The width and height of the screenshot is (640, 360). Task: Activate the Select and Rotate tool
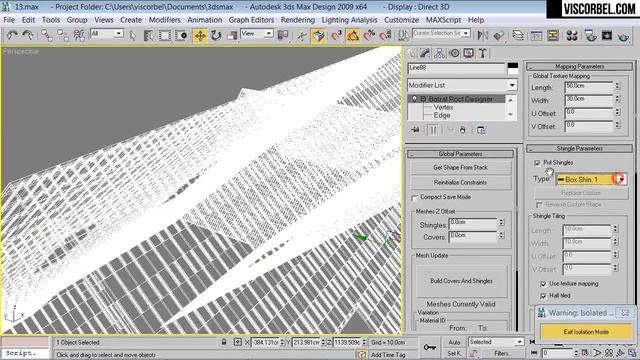click(x=216, y=36)
